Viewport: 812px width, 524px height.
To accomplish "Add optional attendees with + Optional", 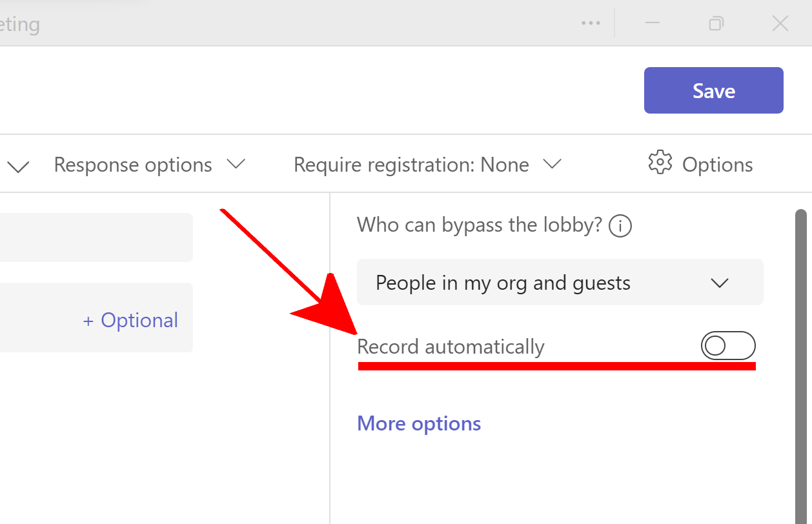I will coord(130,320).
